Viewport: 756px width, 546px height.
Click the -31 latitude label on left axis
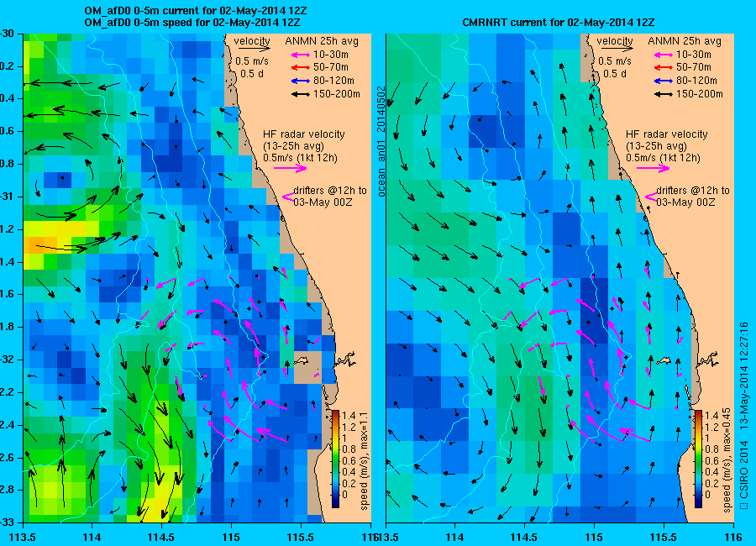pyautogui.click(x=7, y=197)
